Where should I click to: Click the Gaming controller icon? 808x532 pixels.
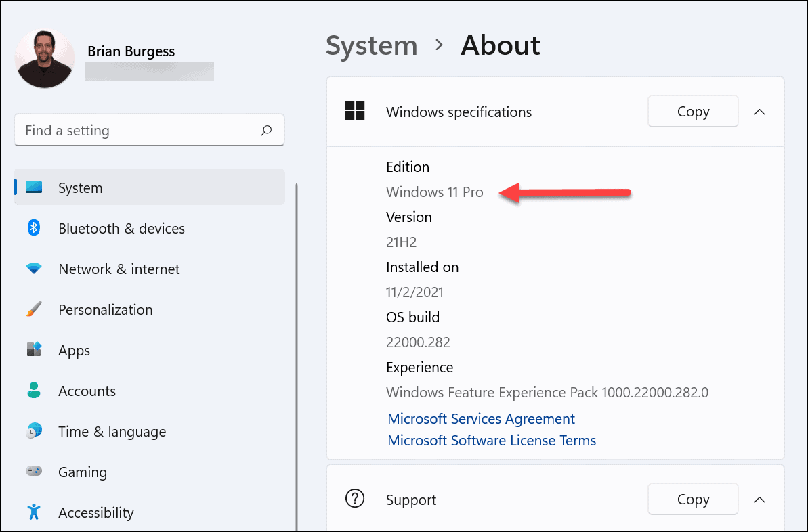coord(35,472)
